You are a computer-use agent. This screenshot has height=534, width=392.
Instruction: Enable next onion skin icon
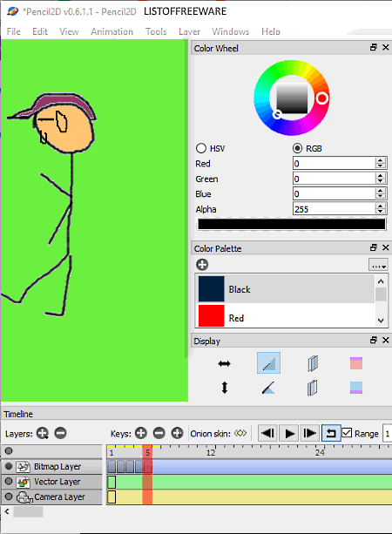coord(313,388)
